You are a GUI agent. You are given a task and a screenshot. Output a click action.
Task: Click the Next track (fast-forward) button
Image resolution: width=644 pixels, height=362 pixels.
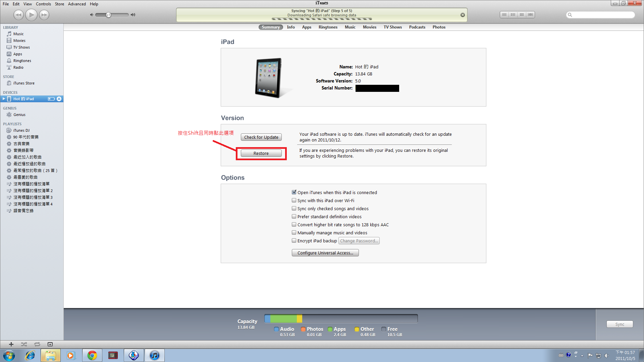click(44, 15)
